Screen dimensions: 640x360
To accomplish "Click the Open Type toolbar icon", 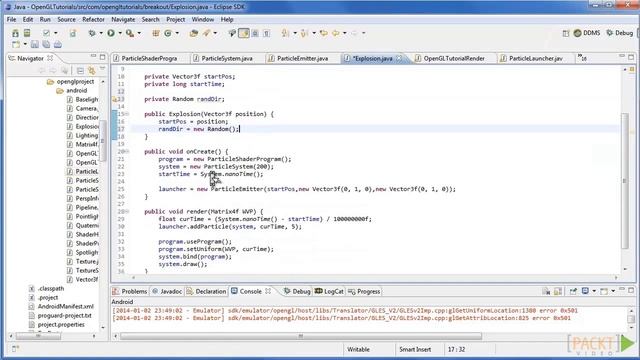I will [x=194, y=33].
